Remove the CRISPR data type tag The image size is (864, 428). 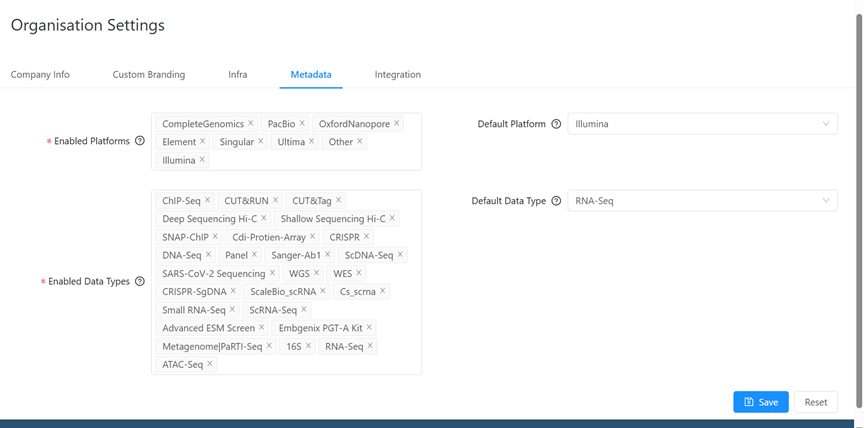(x=367, y=237)
